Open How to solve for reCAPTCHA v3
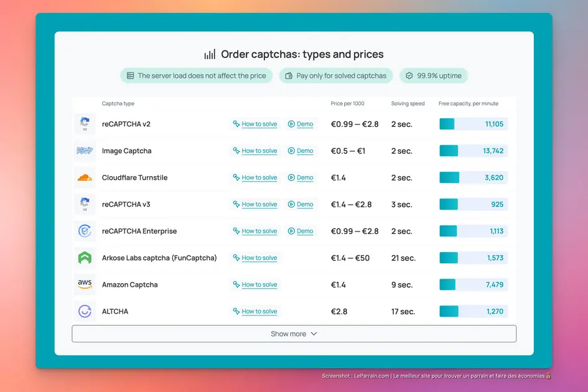This screenshot has height=392, width=588. coord(259,204)
